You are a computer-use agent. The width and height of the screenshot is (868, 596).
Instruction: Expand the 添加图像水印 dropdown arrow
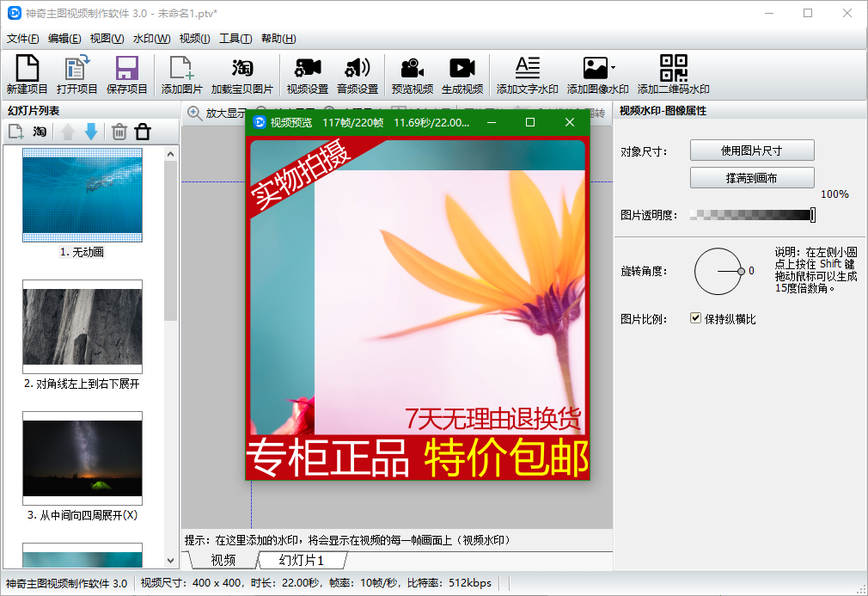(613, 67)
